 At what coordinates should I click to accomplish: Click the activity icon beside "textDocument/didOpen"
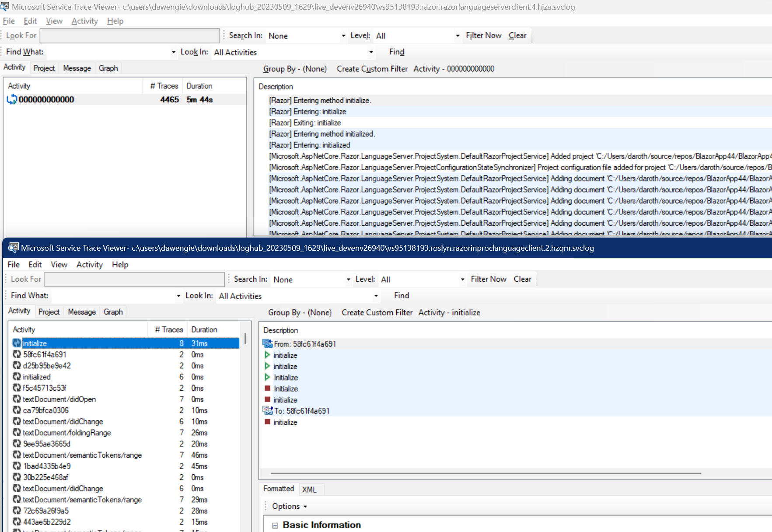click(17, 399)
